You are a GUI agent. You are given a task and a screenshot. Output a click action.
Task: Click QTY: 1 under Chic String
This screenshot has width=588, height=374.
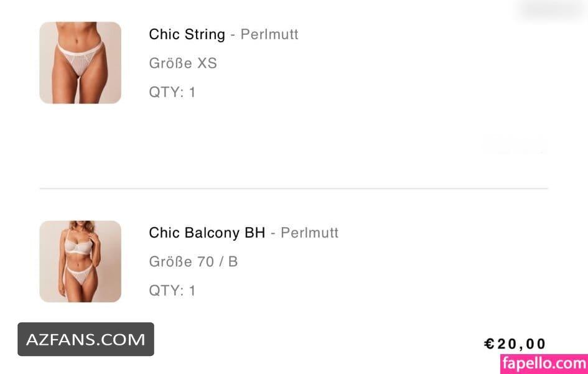tap(172, 92)
